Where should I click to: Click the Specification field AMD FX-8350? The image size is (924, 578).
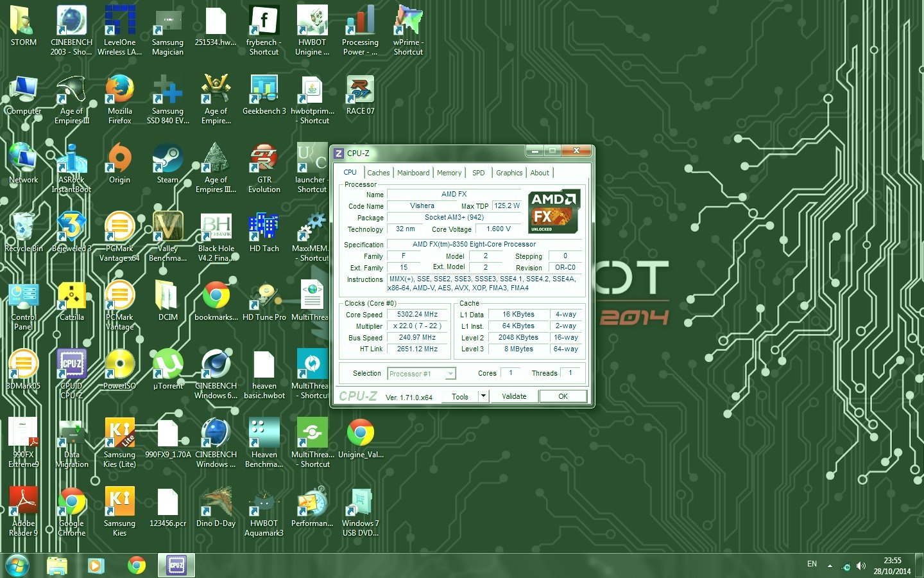(x=484, y=244)
